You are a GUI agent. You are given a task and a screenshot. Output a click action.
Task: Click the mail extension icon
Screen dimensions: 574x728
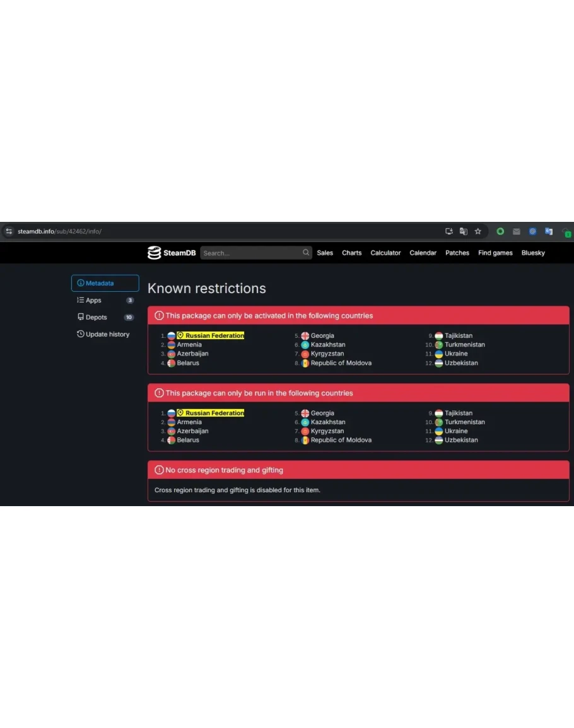point(517,231)
